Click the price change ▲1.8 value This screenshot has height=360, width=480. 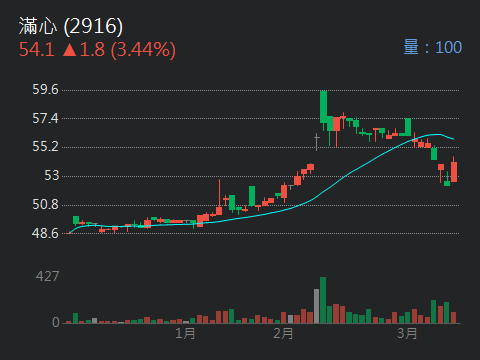tap(84, 49)
